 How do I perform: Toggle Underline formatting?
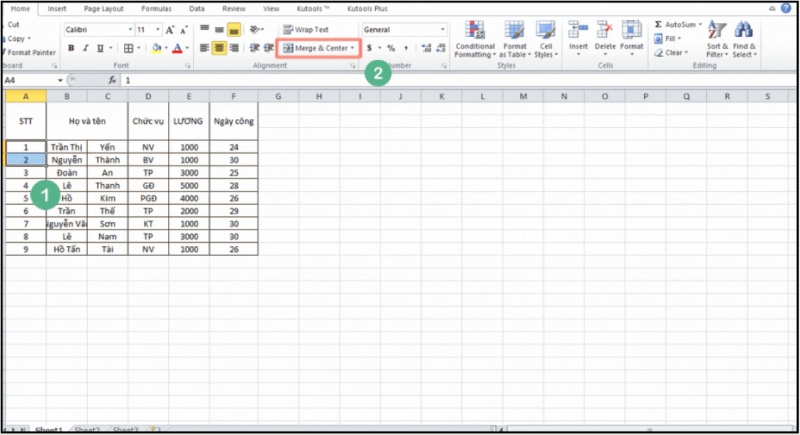pyautogui.click(x=100, y=48)
